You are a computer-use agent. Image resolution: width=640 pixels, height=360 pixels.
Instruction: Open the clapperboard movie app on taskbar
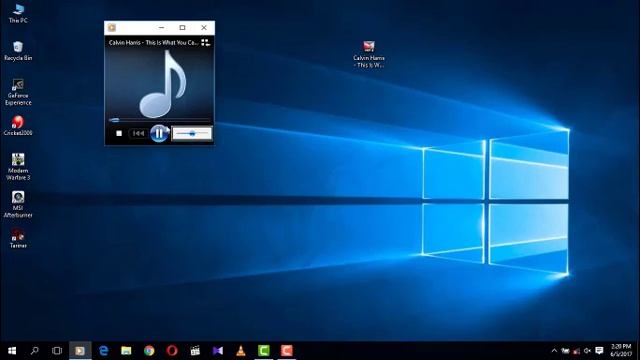click(x=195, y=351)
